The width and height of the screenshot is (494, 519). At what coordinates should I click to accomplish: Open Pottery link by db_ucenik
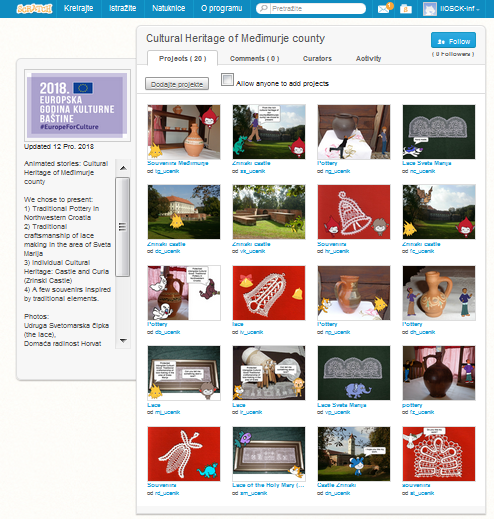[x=157, y=324]
